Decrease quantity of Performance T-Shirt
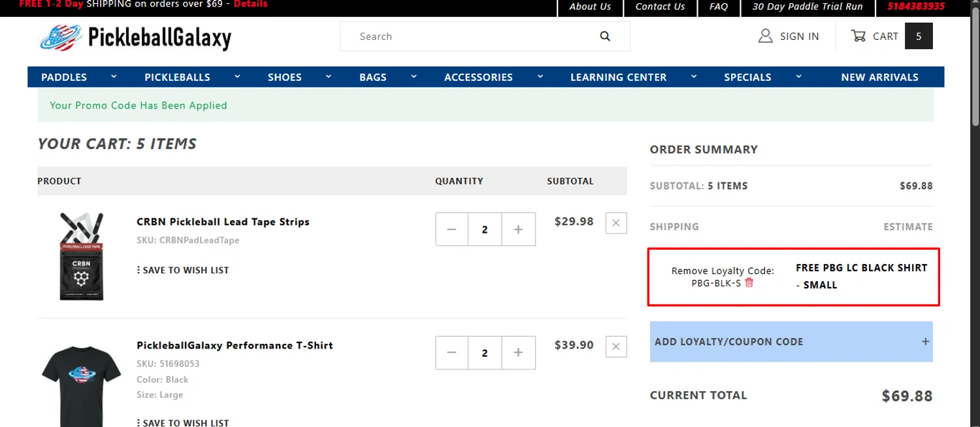 [451, 353]
